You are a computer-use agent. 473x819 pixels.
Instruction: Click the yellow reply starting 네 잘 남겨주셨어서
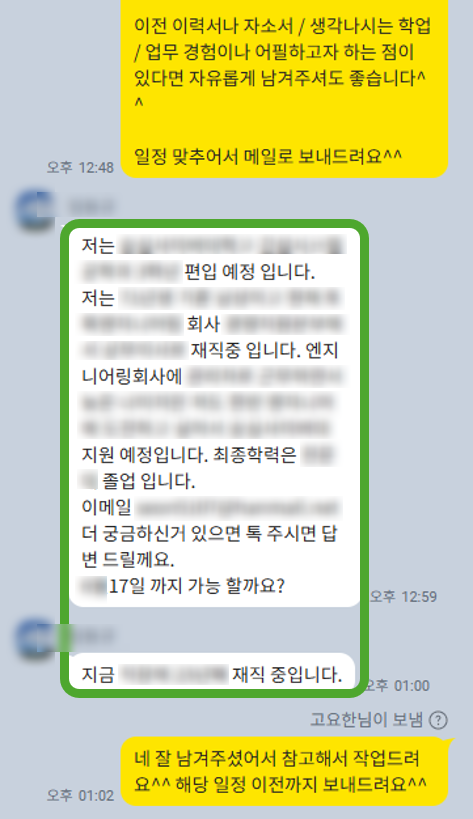[x=284, y=771]
